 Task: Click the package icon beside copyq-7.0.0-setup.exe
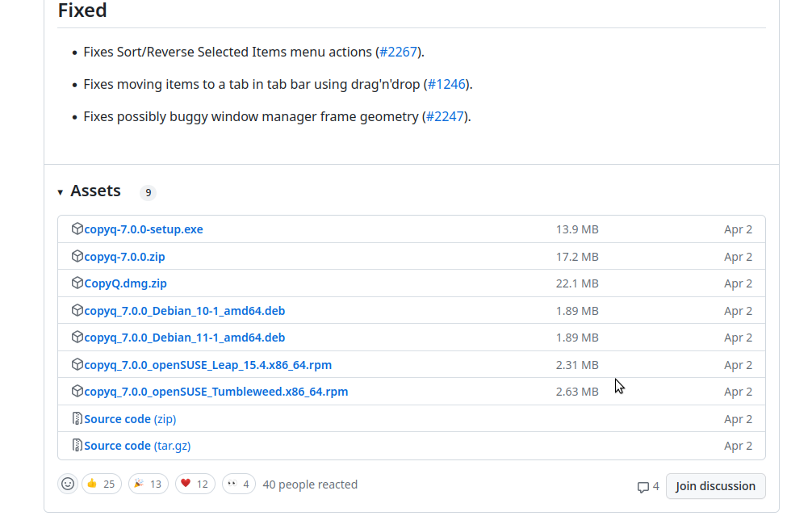pyautogui.click(x=77, y=229)
